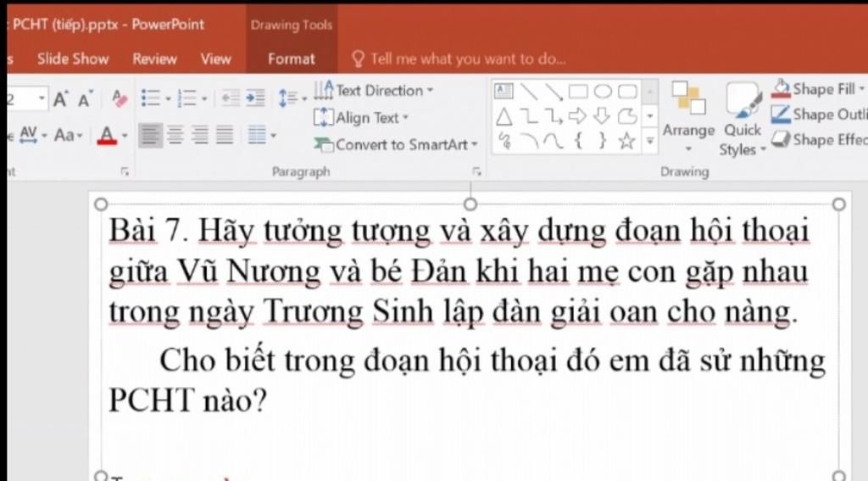Select the Rectangle shape
Screen dimensions: 868x481
[x=578, y=91]
